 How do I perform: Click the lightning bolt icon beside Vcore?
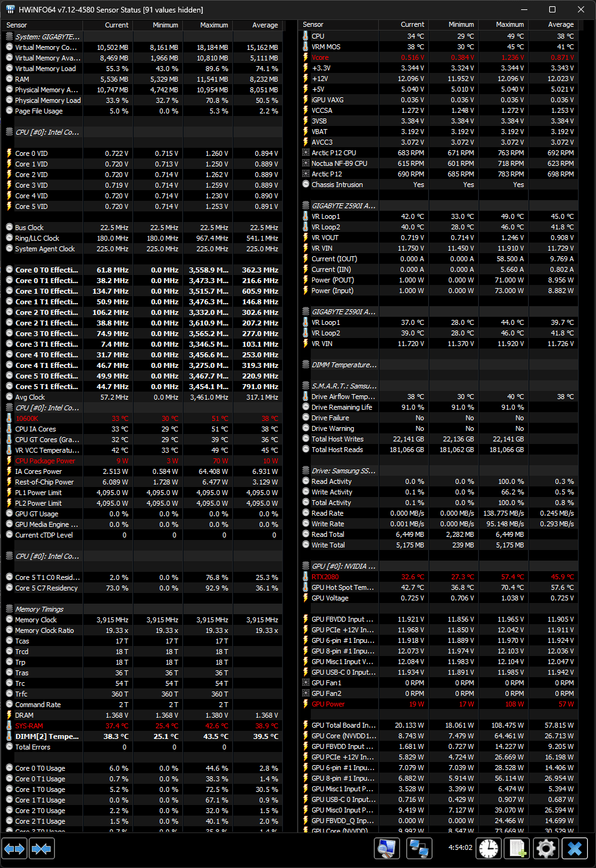coord(306,57)
